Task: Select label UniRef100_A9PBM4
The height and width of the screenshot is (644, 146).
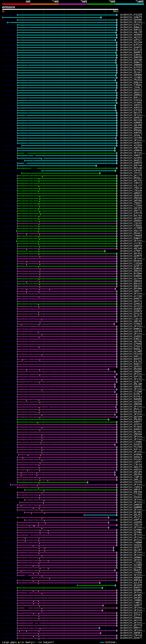Action: point(131,75)
